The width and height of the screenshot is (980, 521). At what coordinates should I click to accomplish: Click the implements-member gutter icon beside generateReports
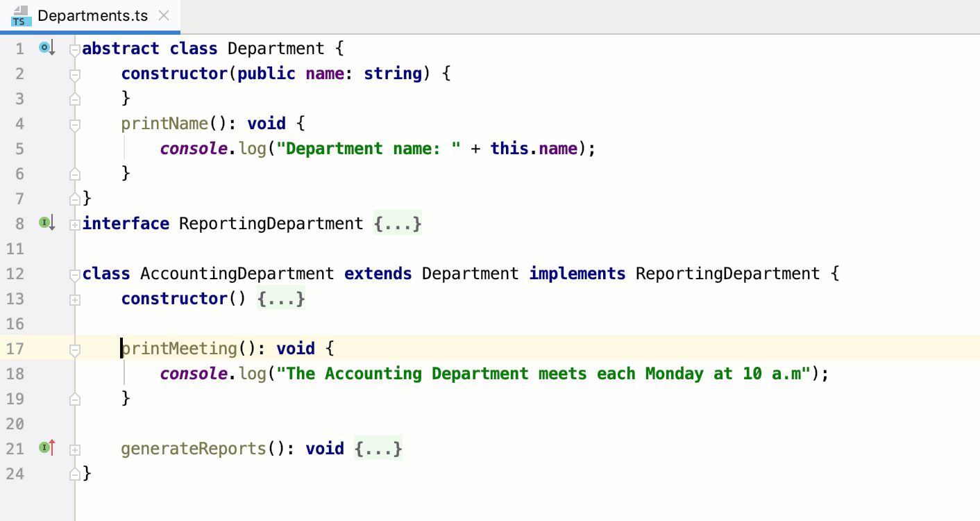point(46,448)
